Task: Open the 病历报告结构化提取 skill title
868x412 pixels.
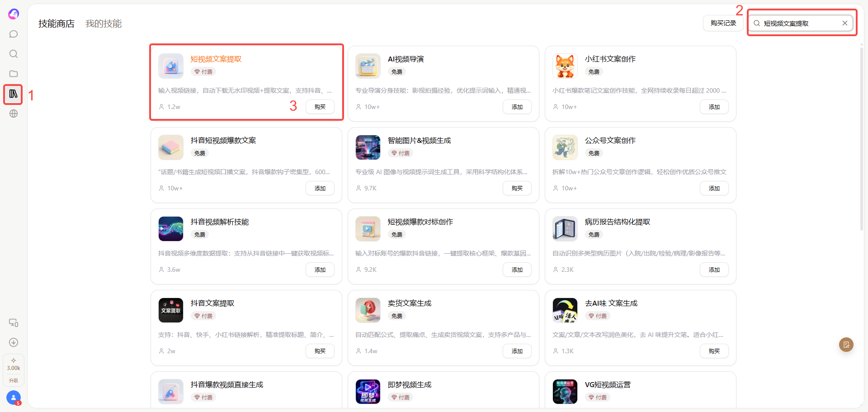Action: tap(618, 222)
